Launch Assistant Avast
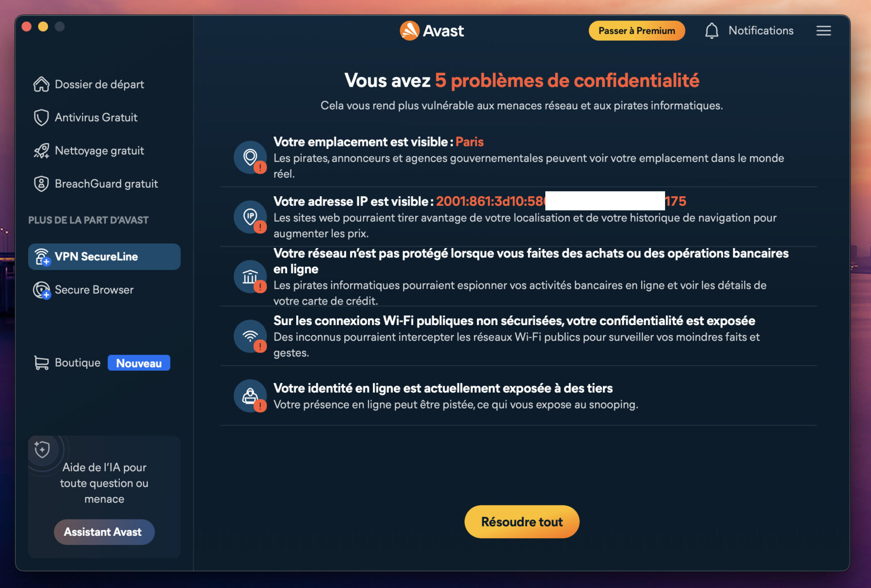This screenshot has height=588, width=871. click(x=104, y=532)
